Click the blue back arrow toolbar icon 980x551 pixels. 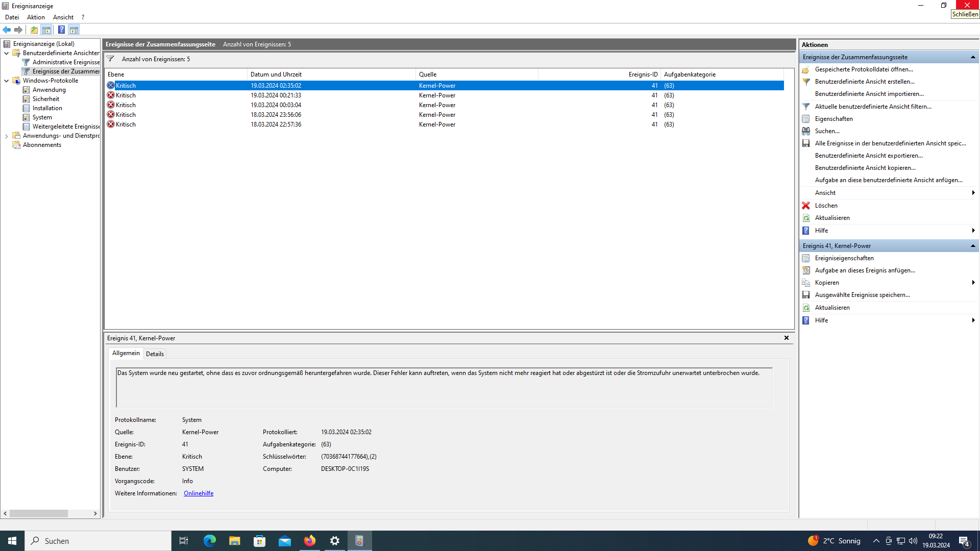click(7, 30)
